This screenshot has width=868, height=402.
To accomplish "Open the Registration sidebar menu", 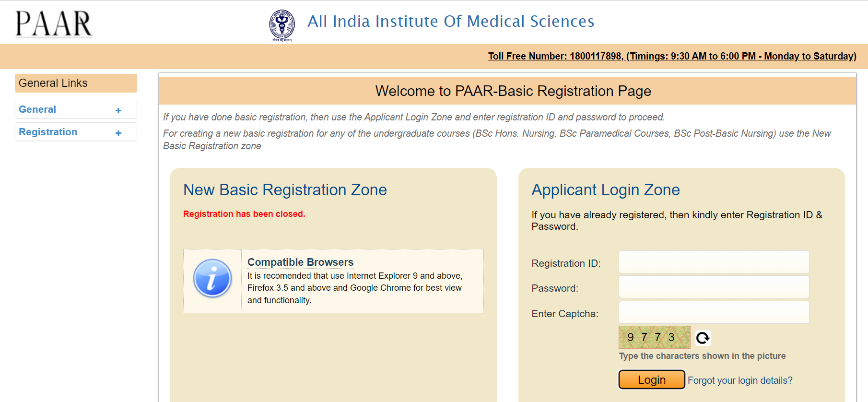I will 76,132.
